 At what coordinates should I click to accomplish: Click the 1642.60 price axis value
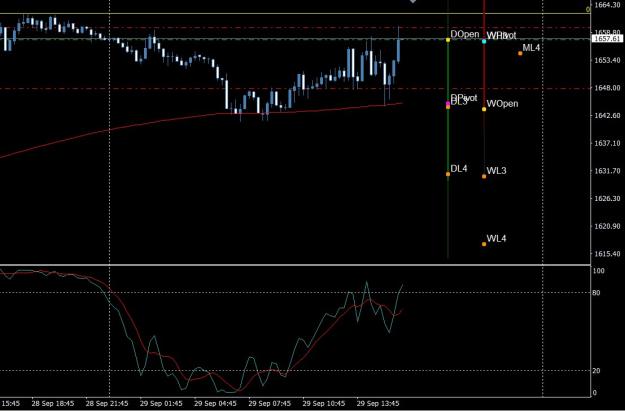coord(607,116)
